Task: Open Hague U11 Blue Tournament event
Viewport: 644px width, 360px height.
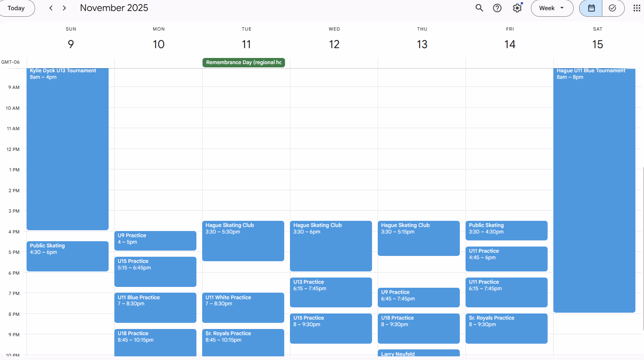Action: [594, 190]
